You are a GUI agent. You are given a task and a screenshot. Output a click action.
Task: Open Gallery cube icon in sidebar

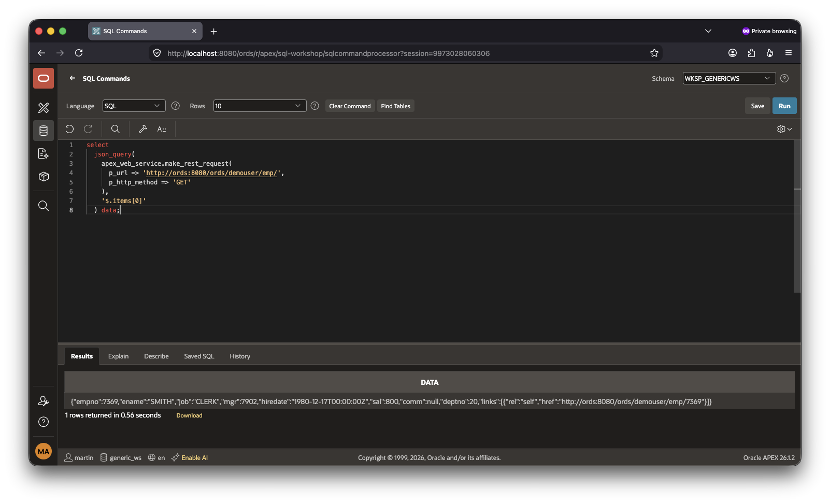[44, 177]
